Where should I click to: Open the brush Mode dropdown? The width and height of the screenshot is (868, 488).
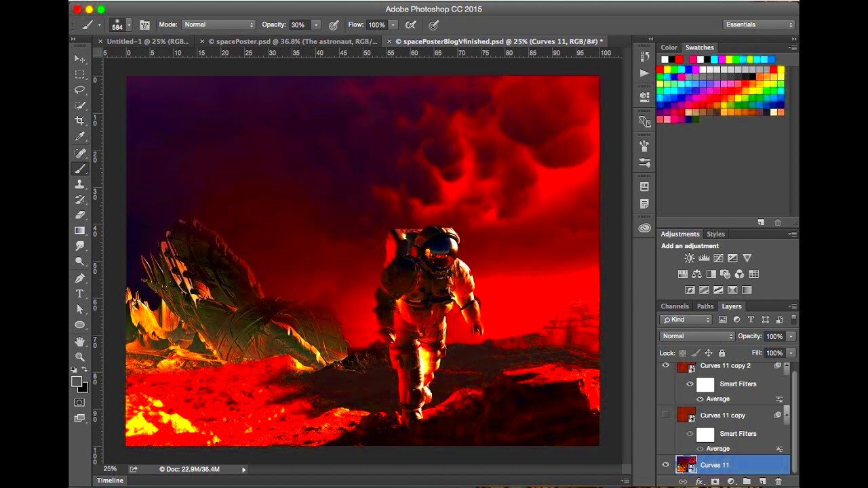218,24
